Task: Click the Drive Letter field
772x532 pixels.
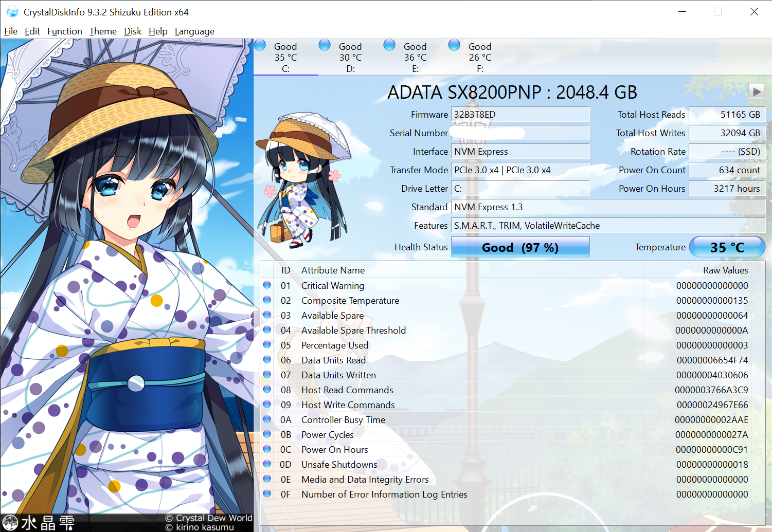Action: pyautogui.click(x=520, y=189)
